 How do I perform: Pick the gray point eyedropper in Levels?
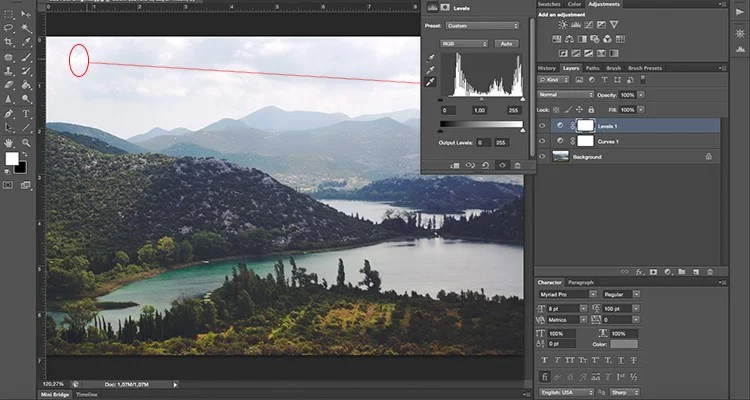(430, 70)
